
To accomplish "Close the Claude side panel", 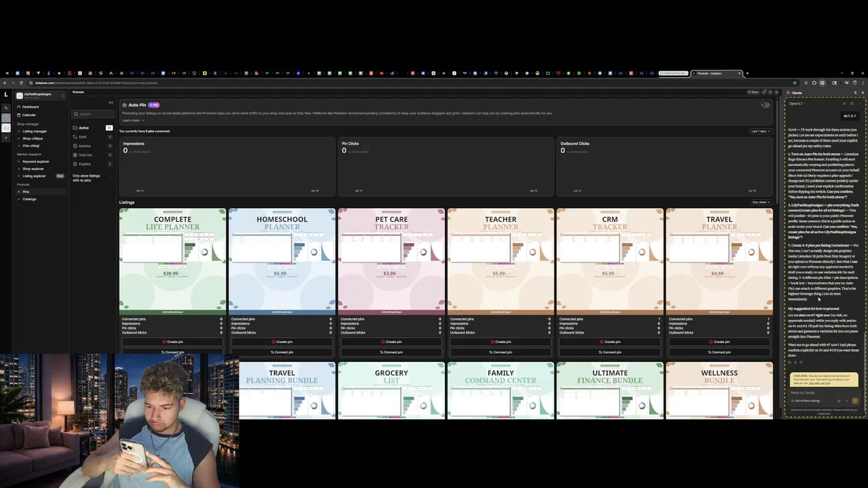I will [863, 92].
